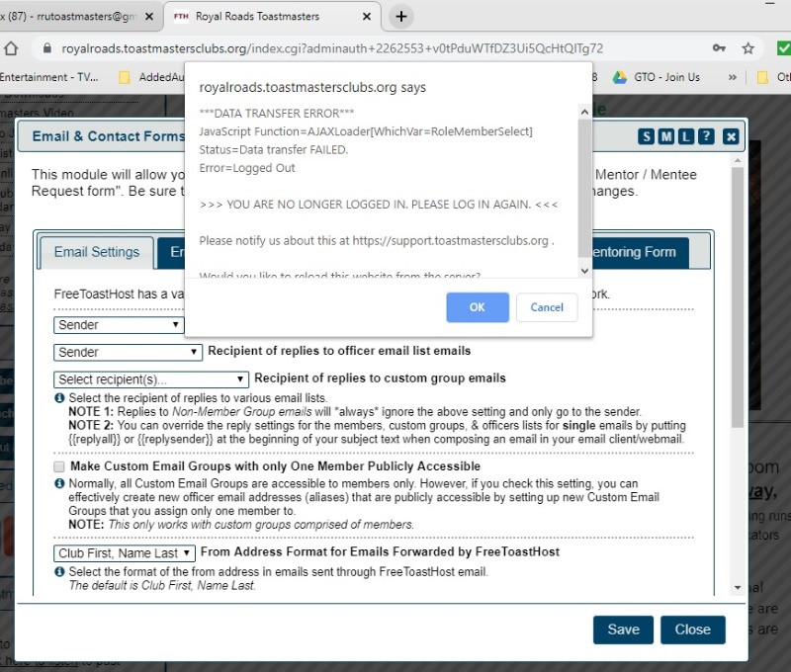Close the Email & Contact Forms panel via X icon
Viewport: 791px width, 672px height.
click(731, 136)
